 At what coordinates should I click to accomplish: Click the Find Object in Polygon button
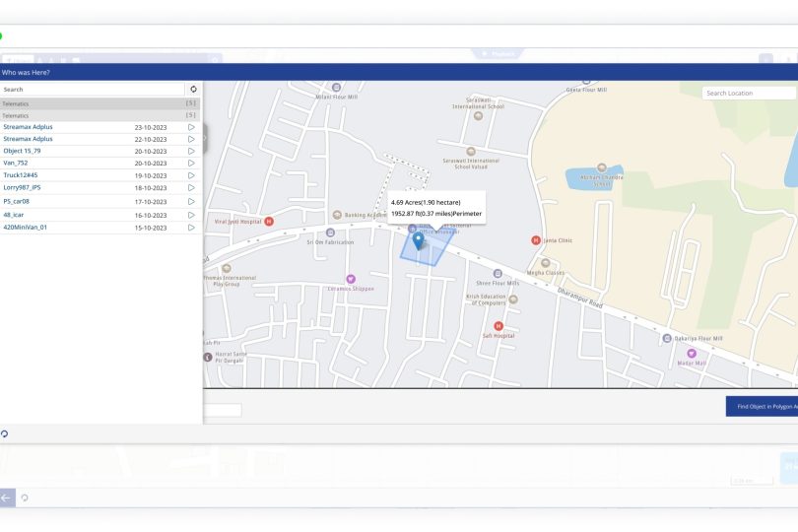pyautogui.click(x=762, y=405)
